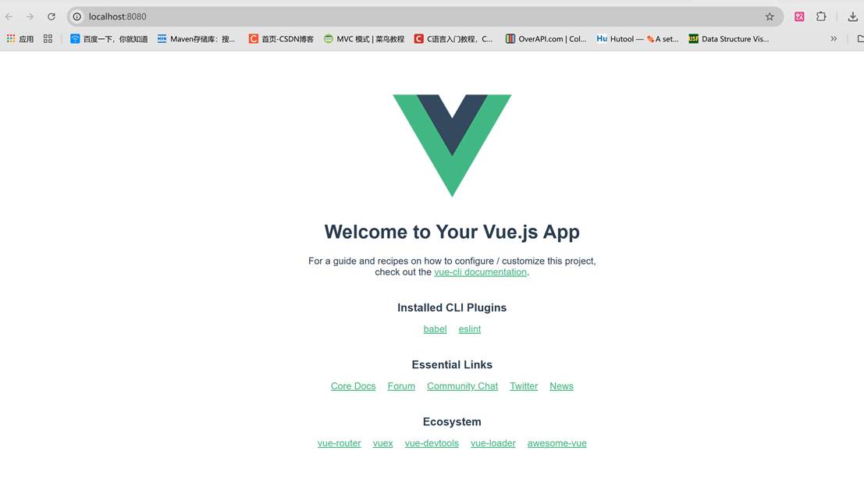
Task: Open the vue-cli documentation link
Action: click(x=480, y=272)
